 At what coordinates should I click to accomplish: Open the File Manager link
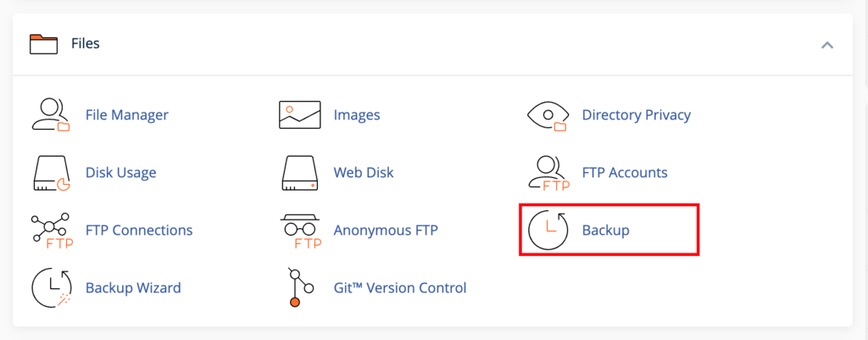pyautogui.click(x=127, y=114)
